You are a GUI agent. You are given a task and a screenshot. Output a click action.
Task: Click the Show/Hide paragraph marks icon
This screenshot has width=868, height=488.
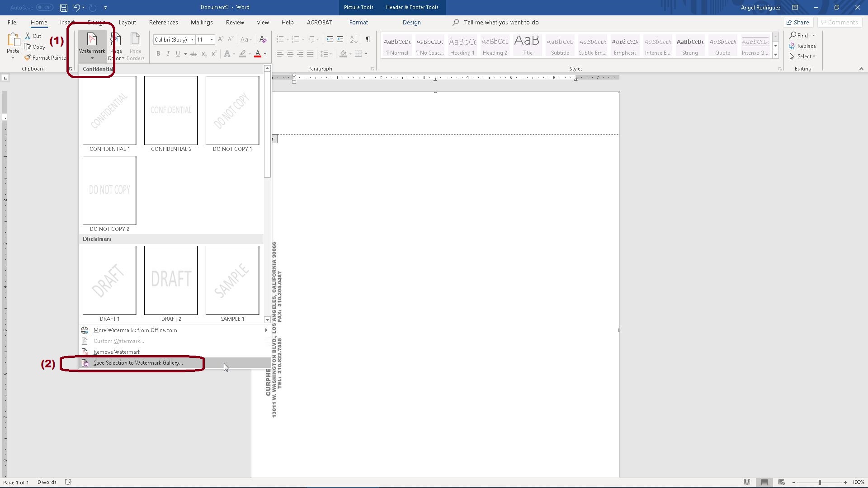tap(368, 39)
